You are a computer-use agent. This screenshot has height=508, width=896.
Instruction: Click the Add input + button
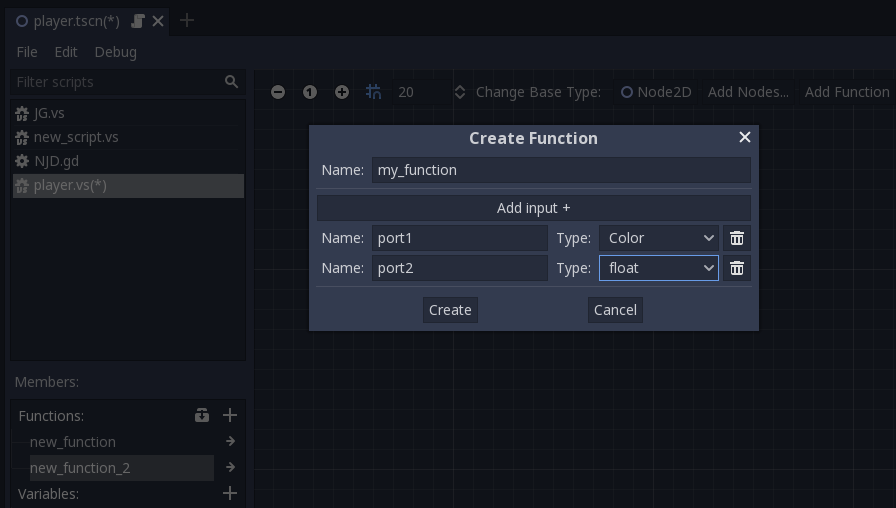(534, 208)
